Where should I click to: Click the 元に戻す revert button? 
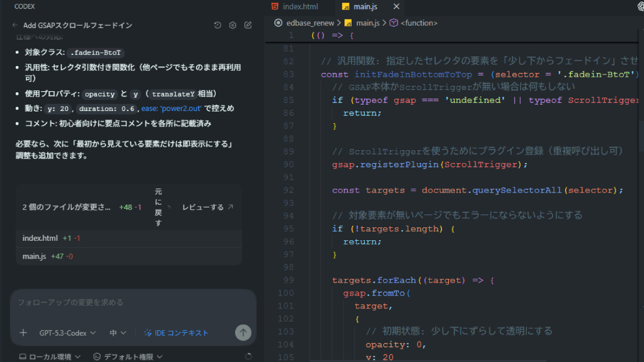[x=158, y=207]
